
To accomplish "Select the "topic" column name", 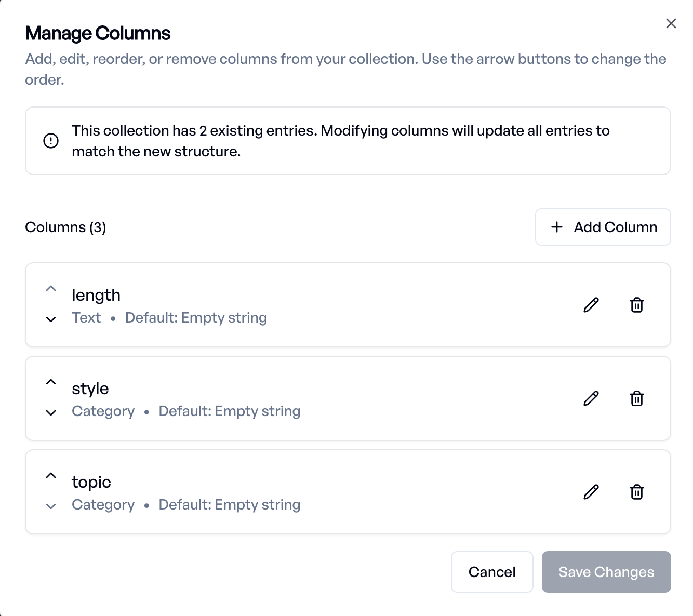I will [91, 482].
